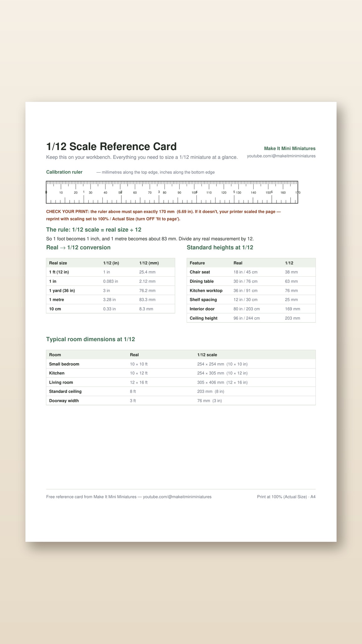Select the '25.4 mm' cell
The width and height of the screenshot is (362, 644).
tap(147, 272)
